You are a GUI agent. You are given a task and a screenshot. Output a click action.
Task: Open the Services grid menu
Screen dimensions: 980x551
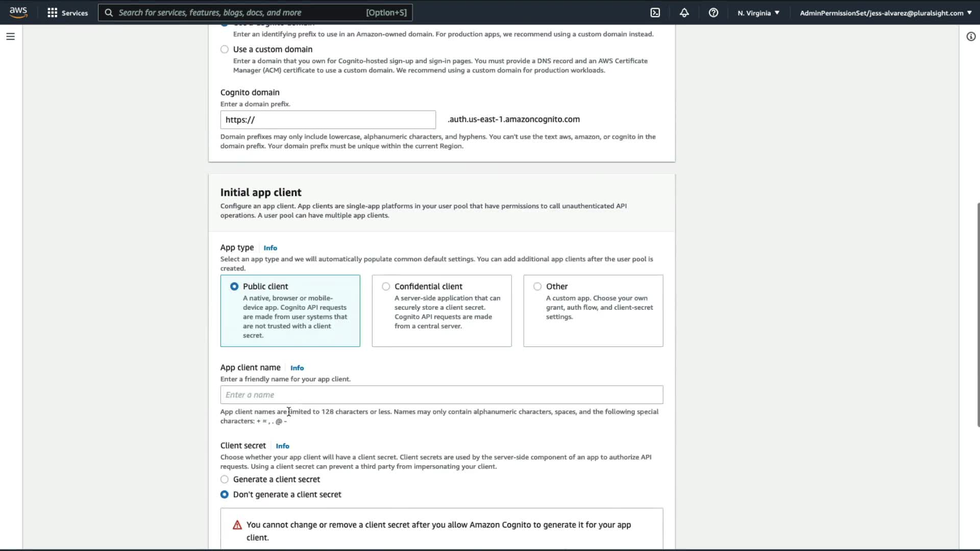coord(52,13)
